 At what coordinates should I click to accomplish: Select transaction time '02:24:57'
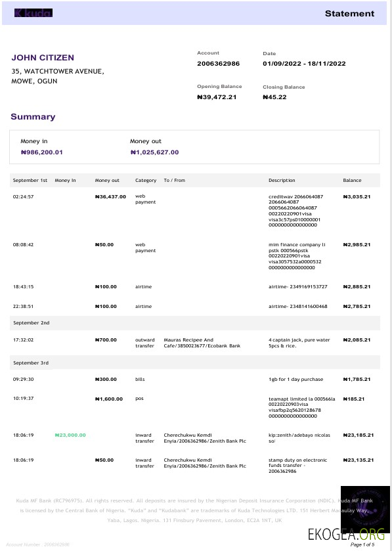pos(23,197)
